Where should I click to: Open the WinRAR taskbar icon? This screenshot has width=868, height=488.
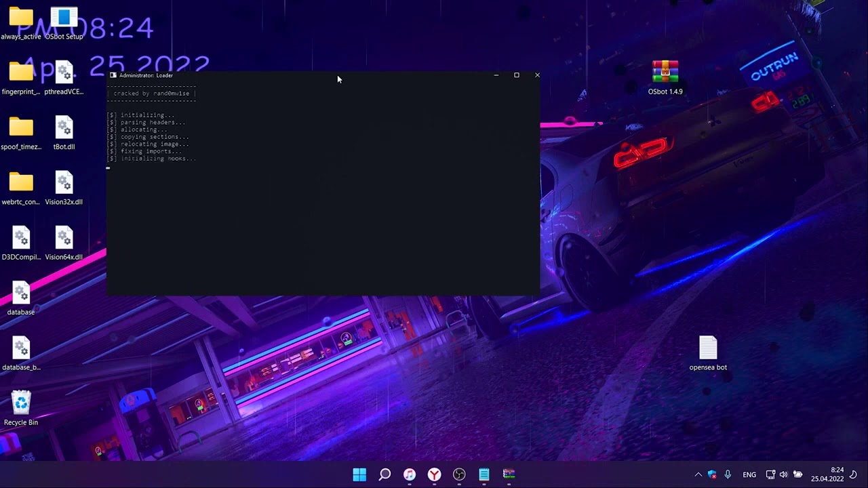click(509, 474)
